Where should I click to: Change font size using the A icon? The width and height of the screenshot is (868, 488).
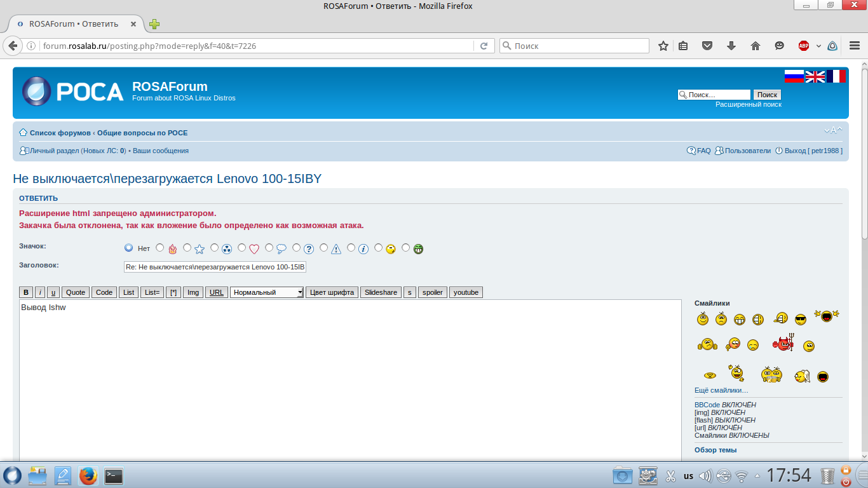coord(833,130)
